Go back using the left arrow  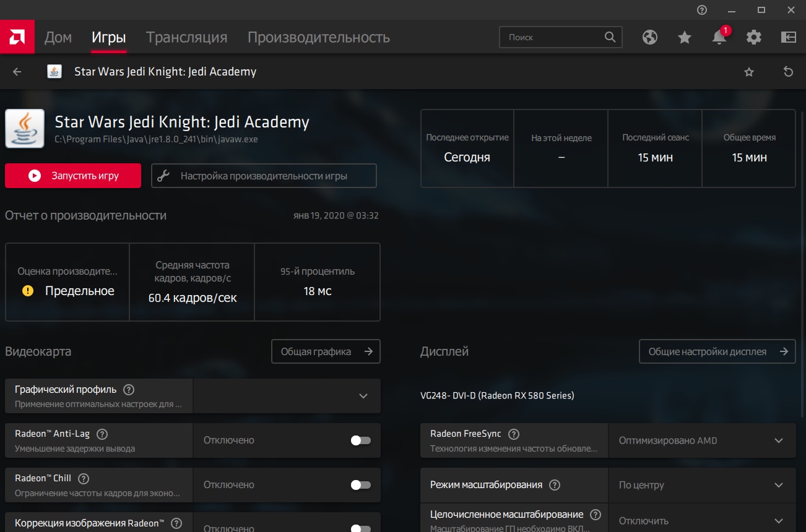click(x=17, y=72)
